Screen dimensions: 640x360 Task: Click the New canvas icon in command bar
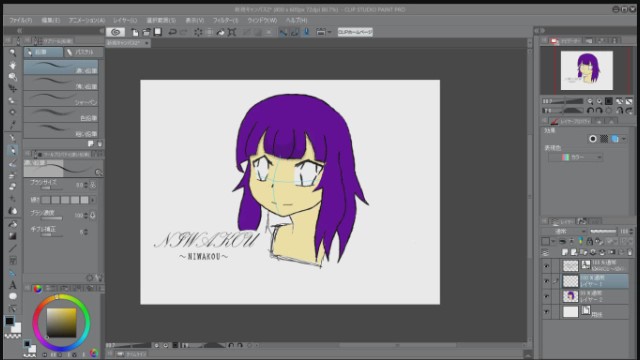click(x=135, y=32)
